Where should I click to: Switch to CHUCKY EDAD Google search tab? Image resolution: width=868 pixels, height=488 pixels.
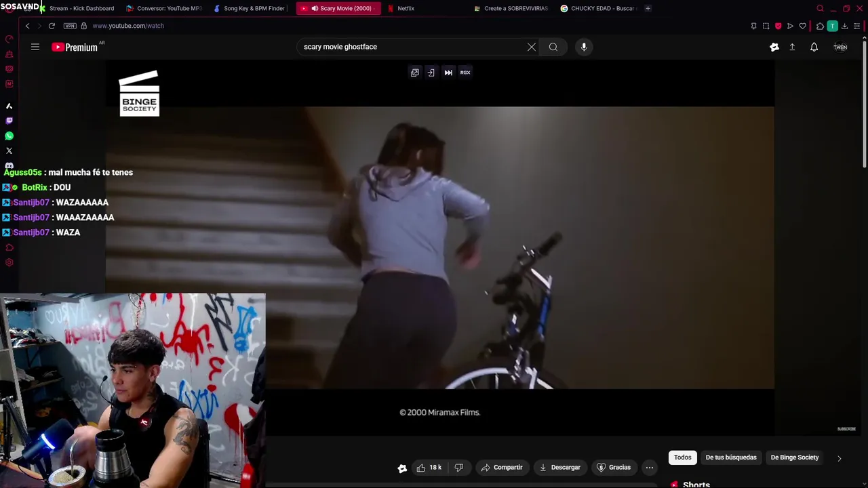pos(597,8)
